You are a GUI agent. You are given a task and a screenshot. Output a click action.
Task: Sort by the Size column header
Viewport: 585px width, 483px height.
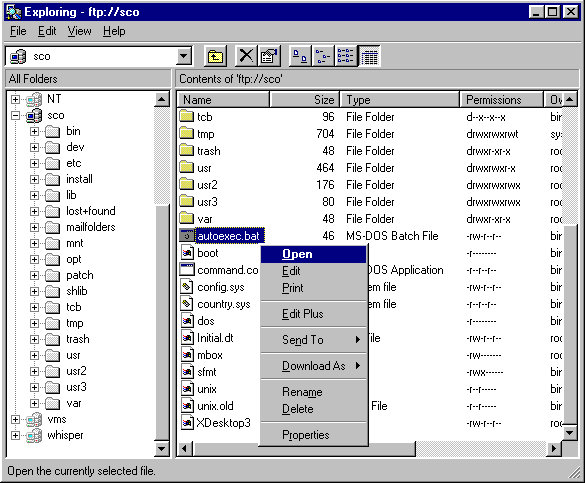304,100
